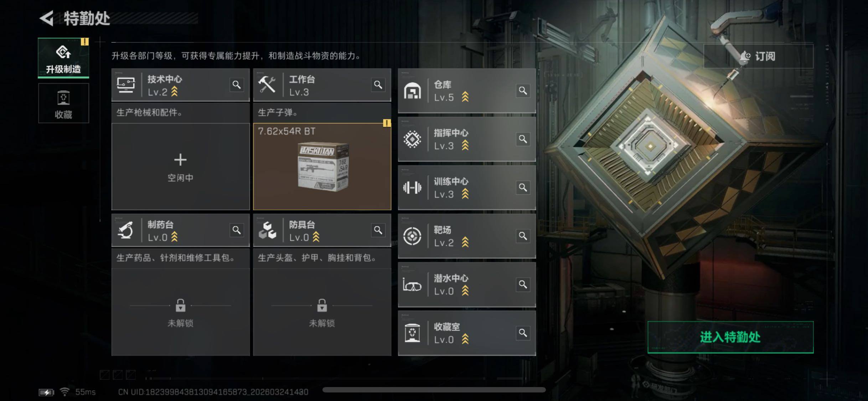Open magnifier details for 工作台

(x=378, y=85)
